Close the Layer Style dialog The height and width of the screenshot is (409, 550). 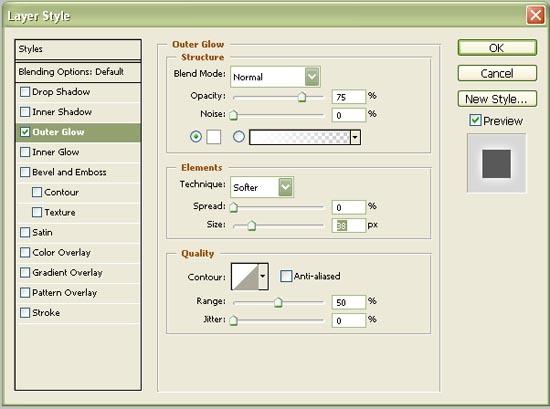[535, 15]
